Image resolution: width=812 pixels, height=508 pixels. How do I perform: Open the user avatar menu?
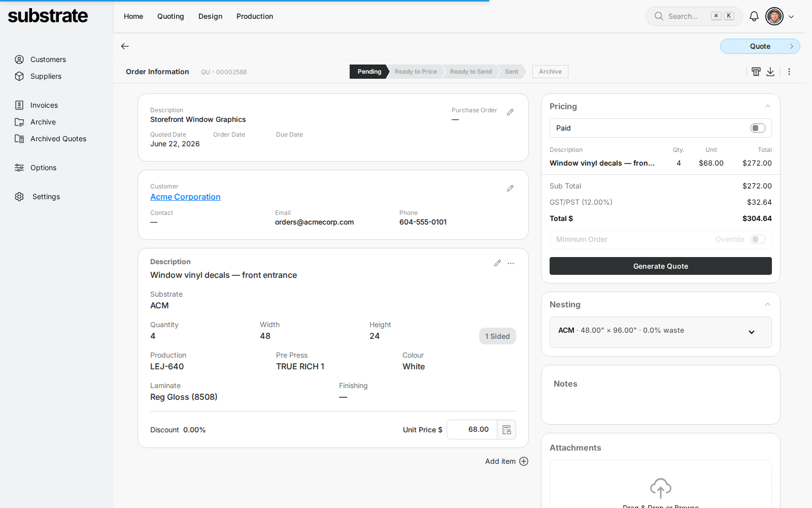pos(774,16)
